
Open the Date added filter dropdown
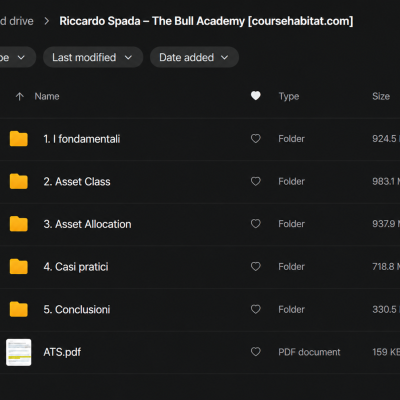[x=194, y=57]
